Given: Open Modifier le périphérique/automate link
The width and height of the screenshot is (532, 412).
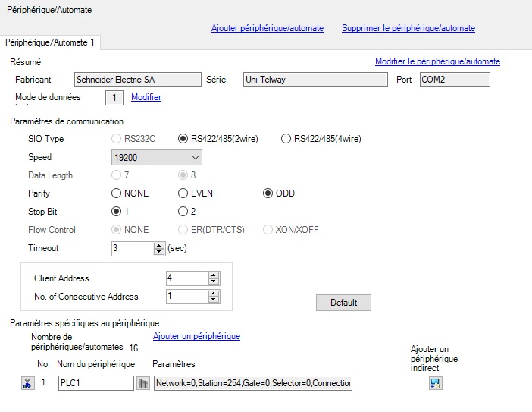Looking at the screenshot, I should pos(437,61).
